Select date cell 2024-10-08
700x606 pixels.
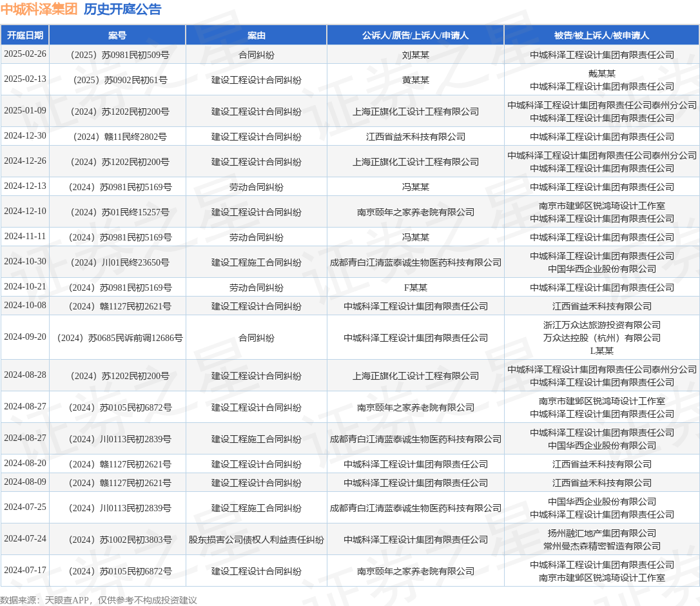click(25, 306)
